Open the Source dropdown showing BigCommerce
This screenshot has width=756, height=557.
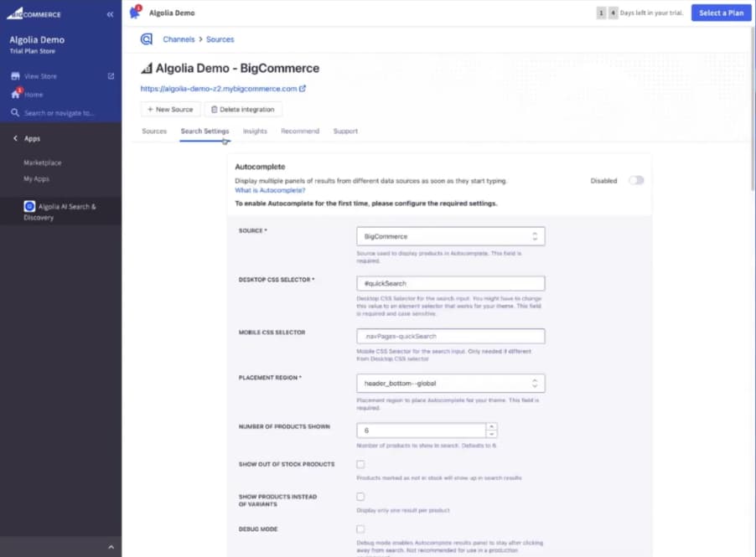coord(451,236)
